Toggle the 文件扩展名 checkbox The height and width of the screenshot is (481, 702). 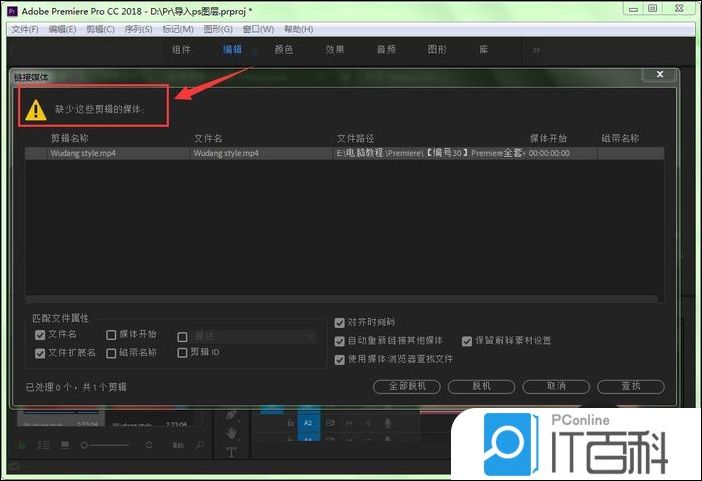[40, 353]
